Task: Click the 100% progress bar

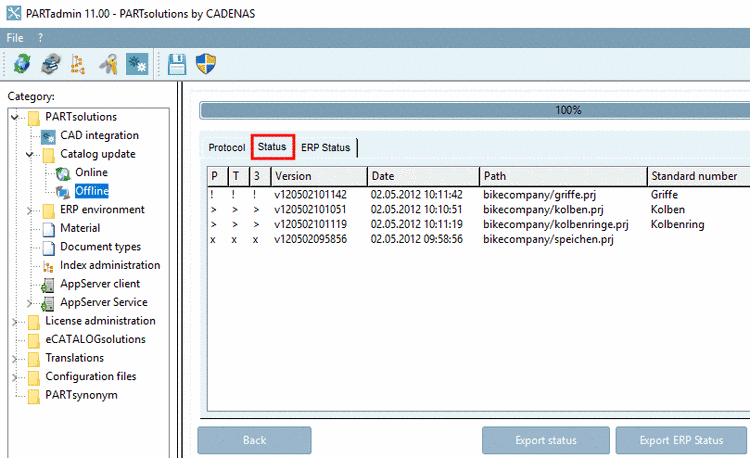Action: (x=474, y=110)
